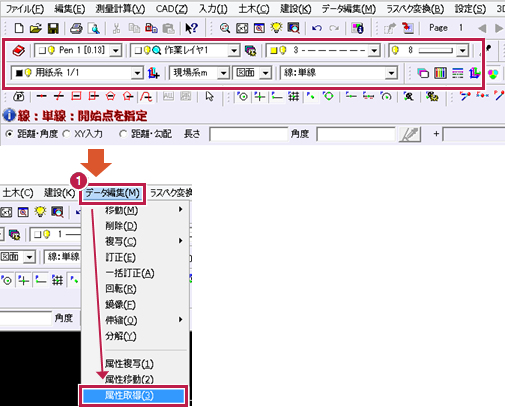Open ラスベク変換(B) in the upper menu bar
The height and width of the screenshot is (409, 505).
(415, 9)
